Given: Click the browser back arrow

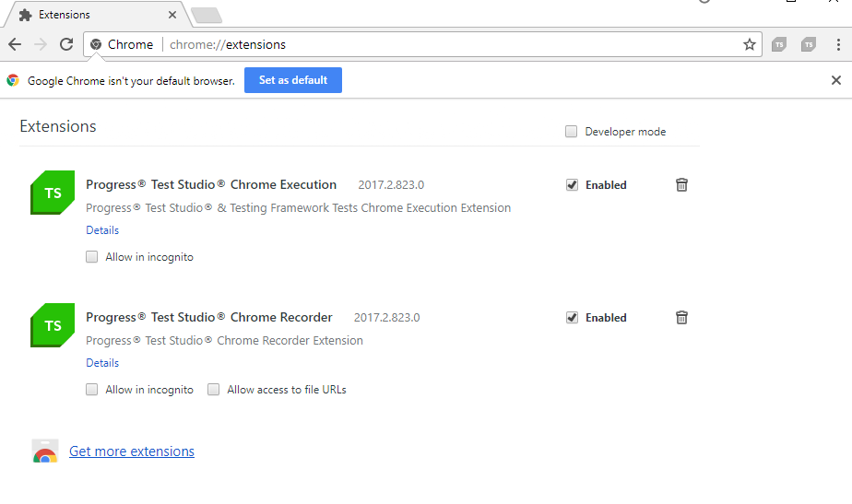Looking at the screenshot, I should point(15,44).
